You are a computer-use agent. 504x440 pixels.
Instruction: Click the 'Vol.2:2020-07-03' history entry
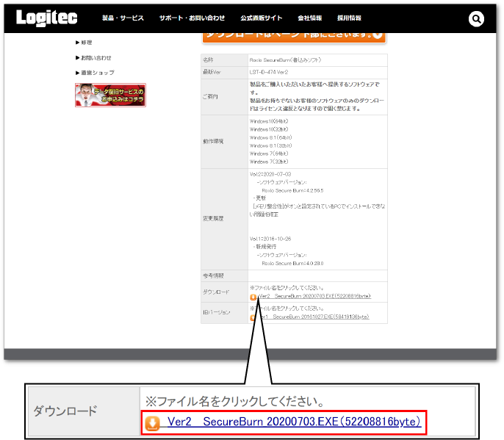click(x=270, y=174)
